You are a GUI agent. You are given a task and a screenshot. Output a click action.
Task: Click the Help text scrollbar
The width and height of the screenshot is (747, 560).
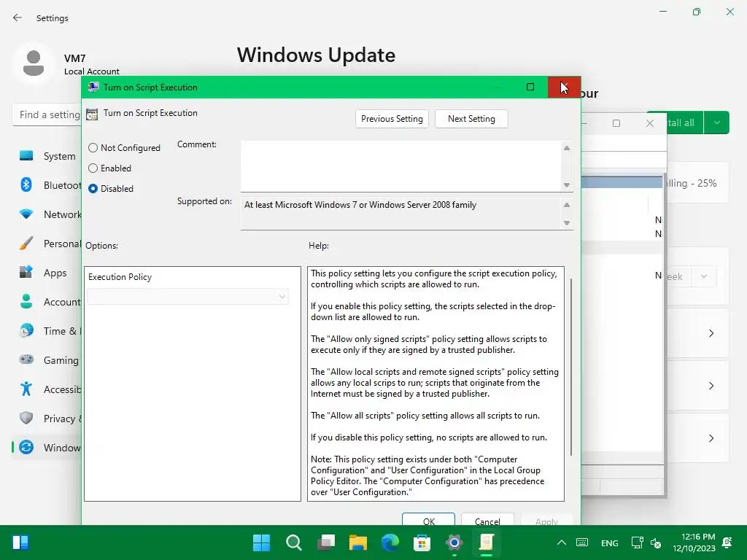[570, 367]
